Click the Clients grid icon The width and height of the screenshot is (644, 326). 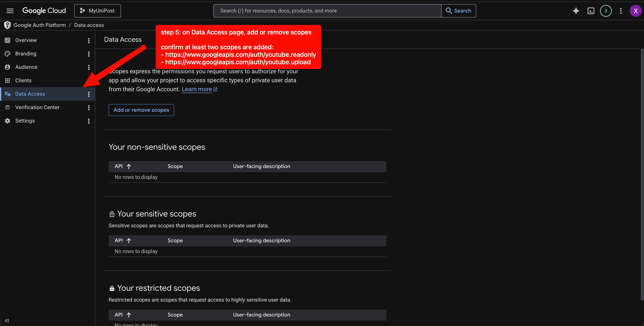click(x=7, y=80)
